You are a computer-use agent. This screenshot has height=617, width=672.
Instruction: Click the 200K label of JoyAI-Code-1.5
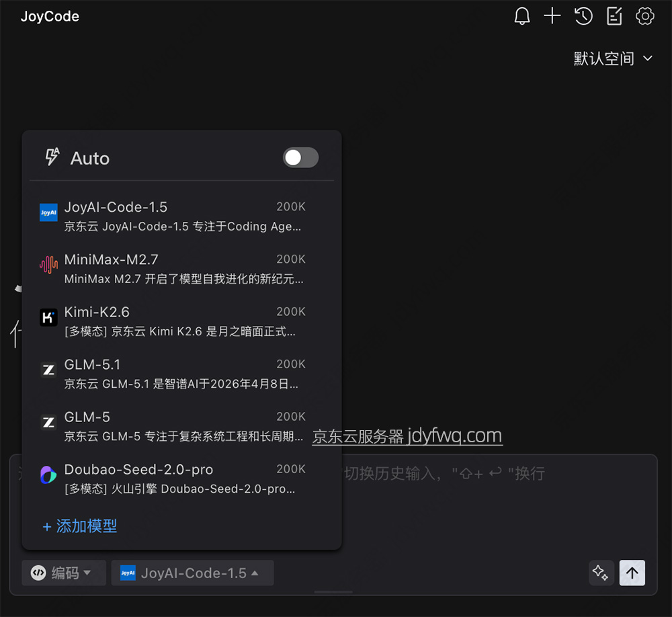point(291,206)
